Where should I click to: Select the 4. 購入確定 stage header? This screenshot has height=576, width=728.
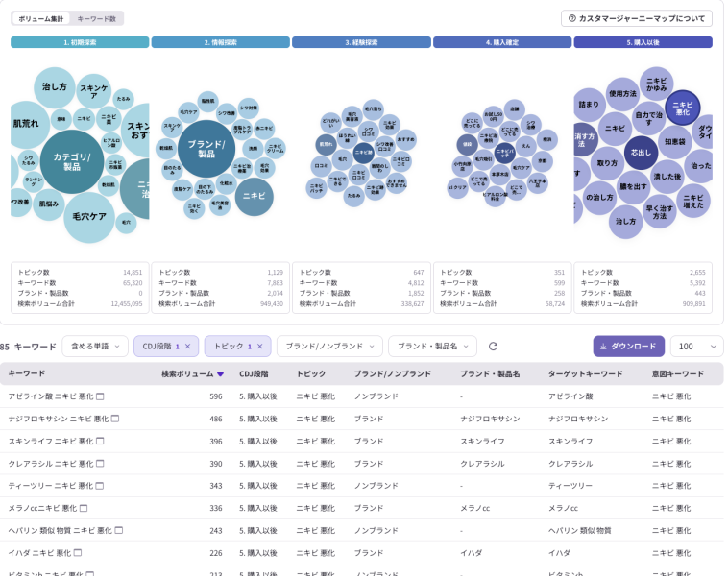coord(502,42)
